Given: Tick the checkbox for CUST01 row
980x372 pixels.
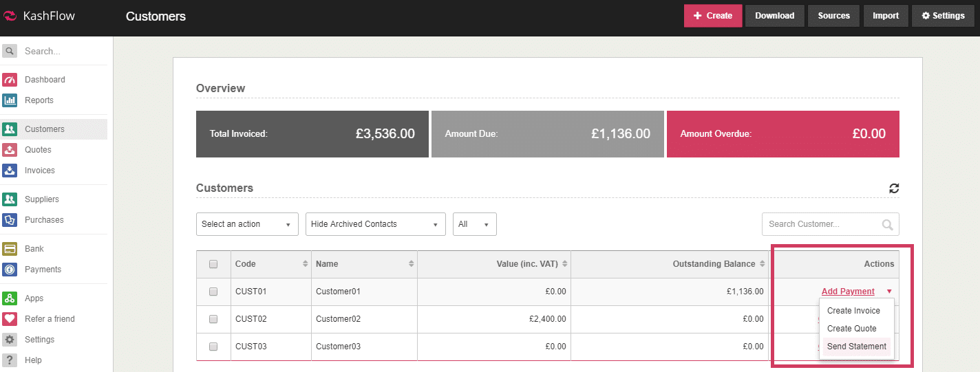Looking at the screenshot, I should pos(213,292).
